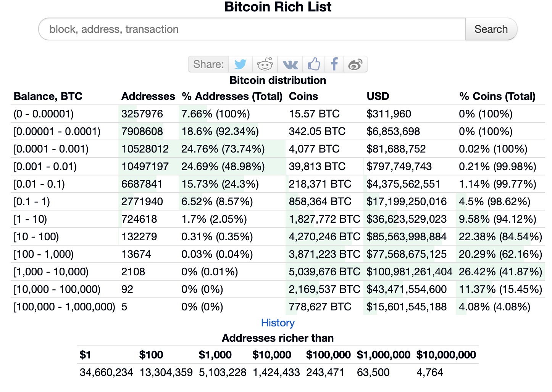
Task: Click the 342.05 BTC coins cell
Action: click(317, 131)
